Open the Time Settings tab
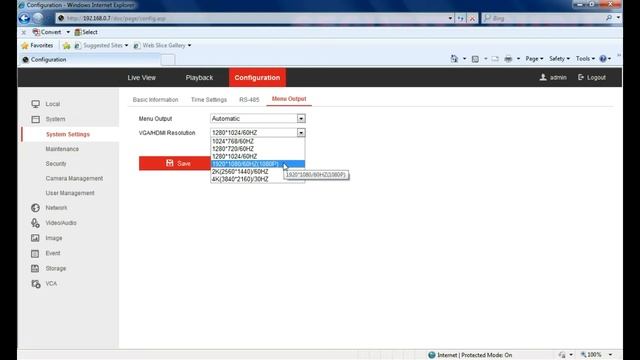Screen dimensions: 640x360 coord(209,100)
